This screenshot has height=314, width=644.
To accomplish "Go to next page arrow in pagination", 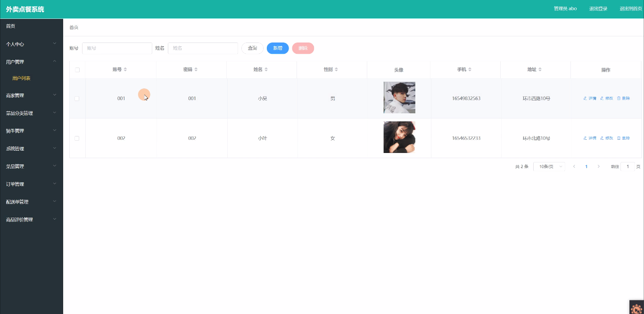I will pos(599,166).
